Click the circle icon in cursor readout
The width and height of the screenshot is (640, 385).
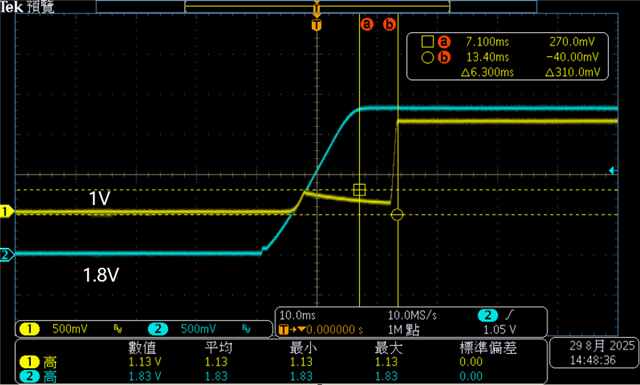click(x=427, y=57)
